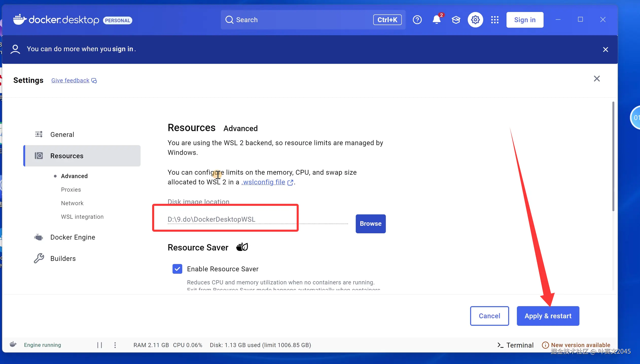This screenshot has width=640, height=364.
Task: Open the notifications bell
Action: 436,20
